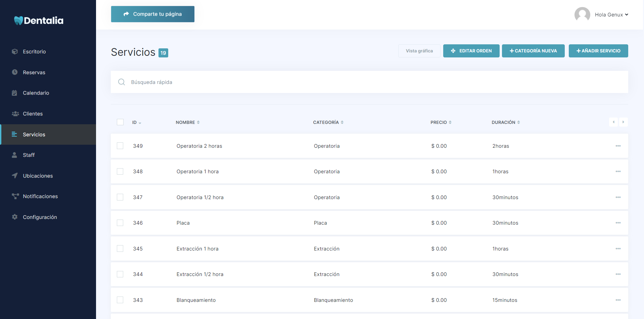Image resolution: width=644 pixels, height=319 pixels.
Task: Expand the Hola Genux user dropdown
Action: pyautogui.click(x=611, y=15)
